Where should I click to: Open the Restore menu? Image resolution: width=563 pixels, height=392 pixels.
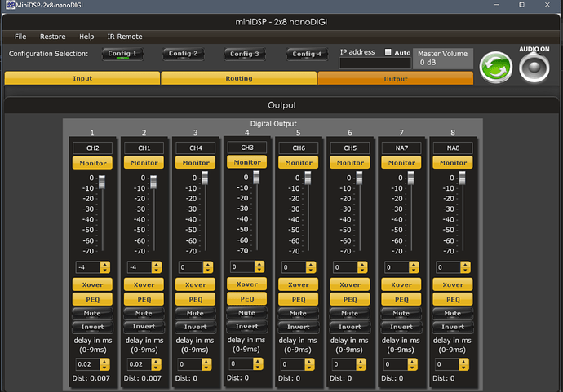coord(53,37)
